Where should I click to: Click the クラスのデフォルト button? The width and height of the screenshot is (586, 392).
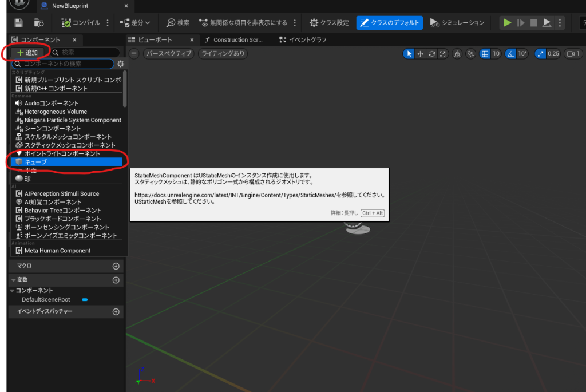coord(389,23)
